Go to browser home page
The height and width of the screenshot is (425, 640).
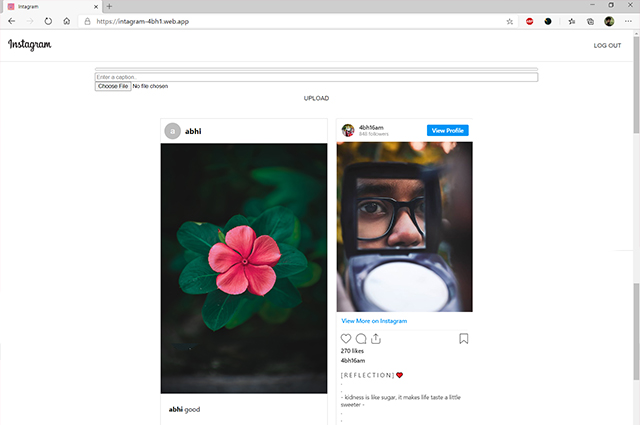pos(66,20)
